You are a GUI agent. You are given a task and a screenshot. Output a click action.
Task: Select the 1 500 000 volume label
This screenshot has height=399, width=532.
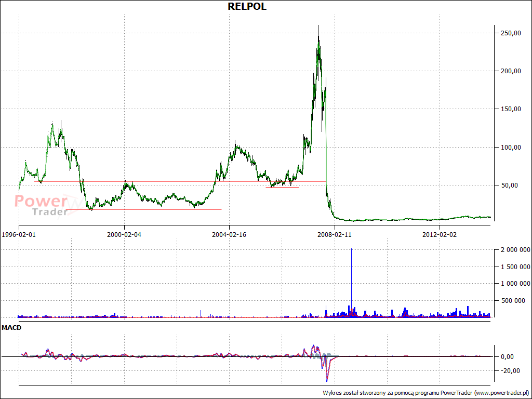pos(515,267)
